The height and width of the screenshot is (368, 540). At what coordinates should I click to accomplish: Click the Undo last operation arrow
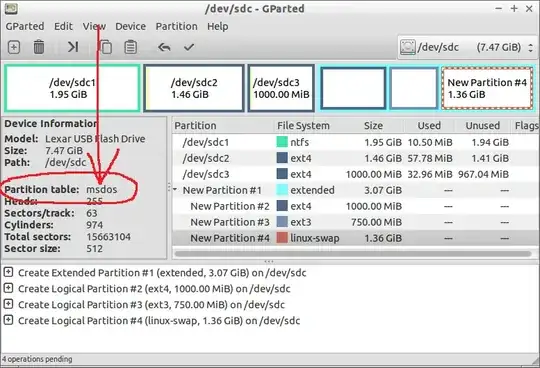tap(164, 47)
